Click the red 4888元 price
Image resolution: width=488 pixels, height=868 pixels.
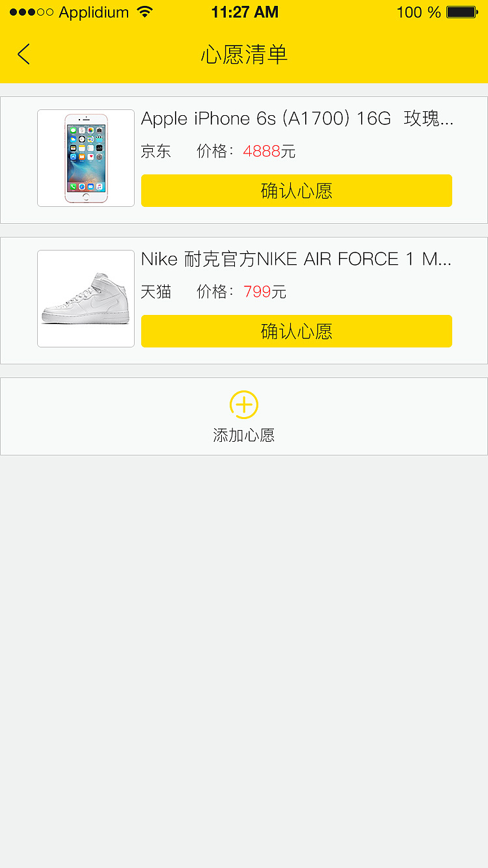269,152
